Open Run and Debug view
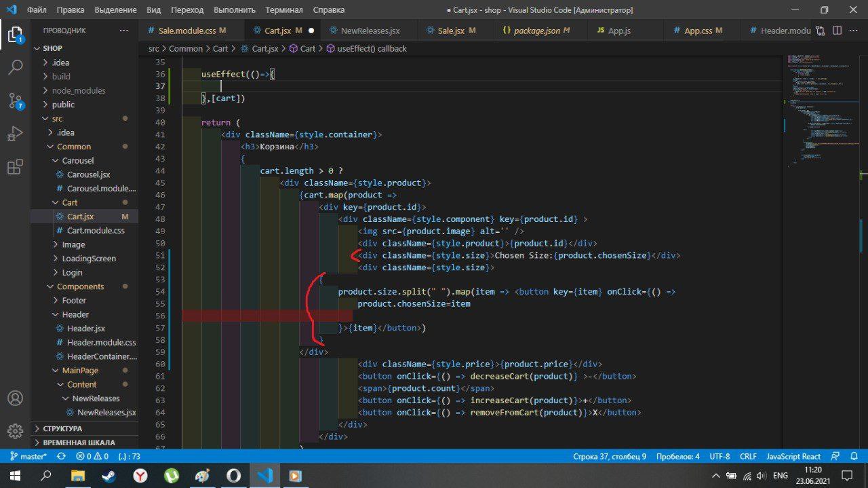Image resolution: width=868 pixels, height=488 pixels. 15,134
